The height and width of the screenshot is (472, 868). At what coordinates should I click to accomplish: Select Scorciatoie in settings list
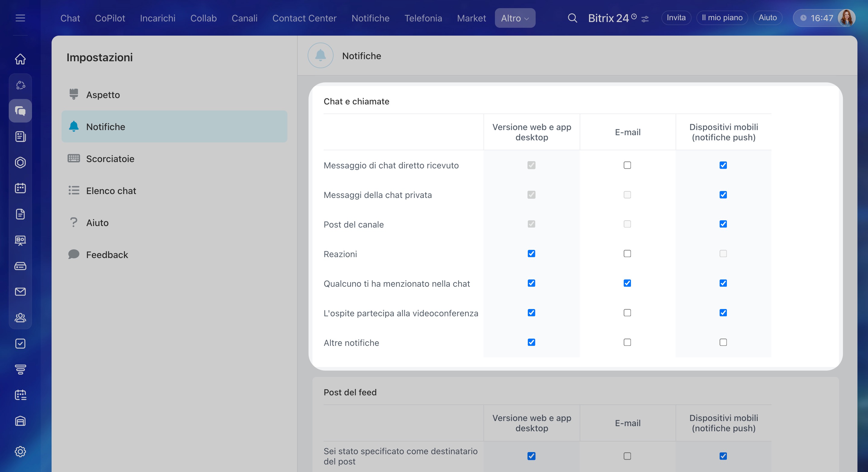110,159
